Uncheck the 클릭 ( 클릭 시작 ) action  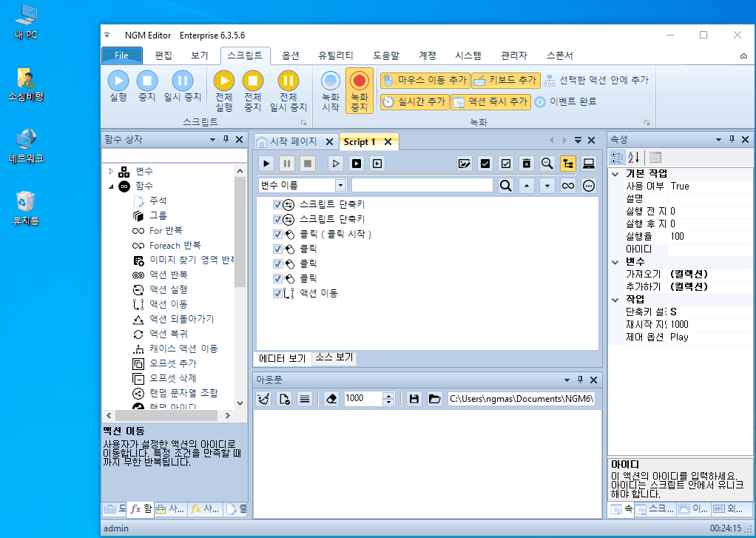pos(277,234)
